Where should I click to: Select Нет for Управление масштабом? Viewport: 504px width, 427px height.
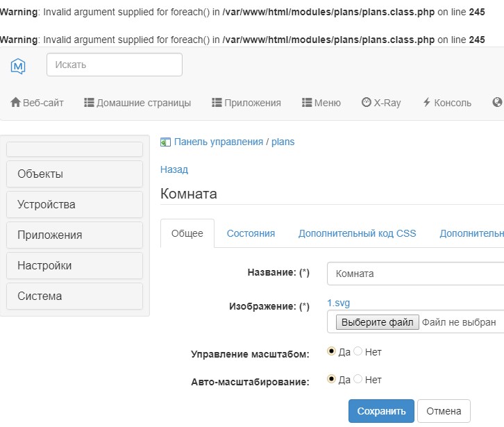point(358,351)
